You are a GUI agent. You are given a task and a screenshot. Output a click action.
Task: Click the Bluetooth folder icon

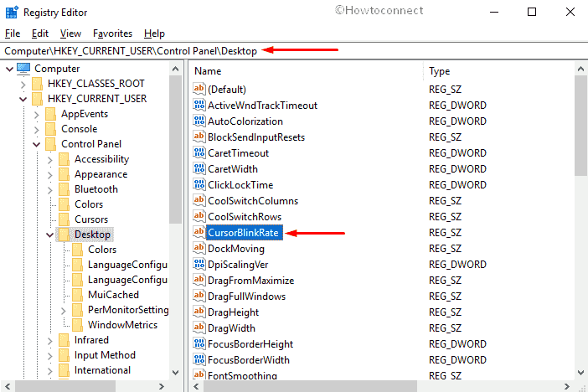click(x=64, y=189)
